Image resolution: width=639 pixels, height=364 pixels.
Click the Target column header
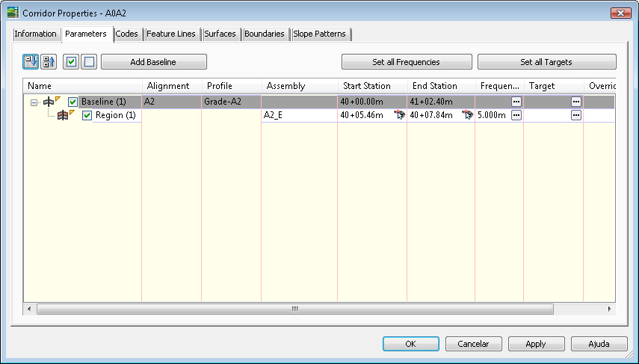(554, 86)
